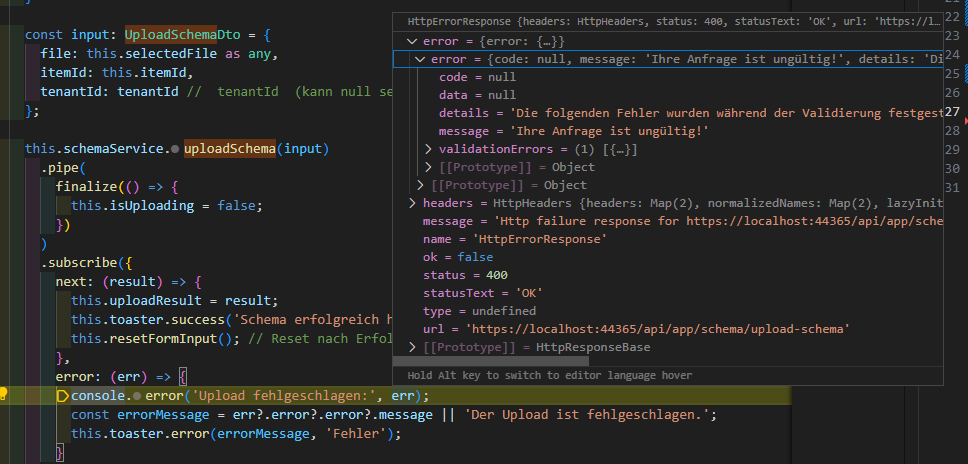
Task: Click the highlighted uploadSchema method call
Action: pyautogui.click(x=230, y=149)
